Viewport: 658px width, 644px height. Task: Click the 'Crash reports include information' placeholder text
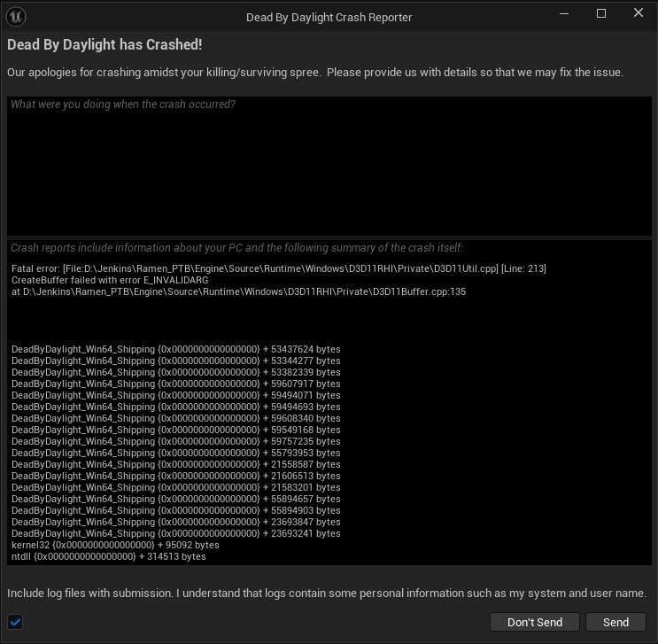pyautogui.click(x=236, y=248)
